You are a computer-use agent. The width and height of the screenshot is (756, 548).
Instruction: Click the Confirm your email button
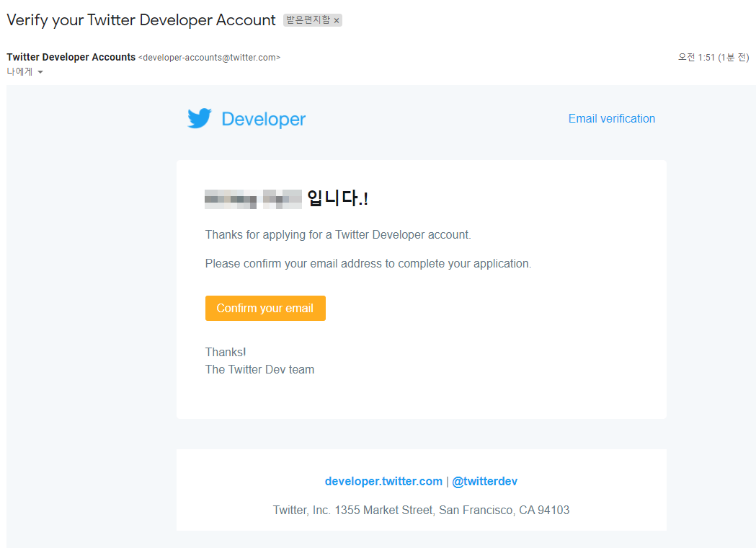point(265,309)
